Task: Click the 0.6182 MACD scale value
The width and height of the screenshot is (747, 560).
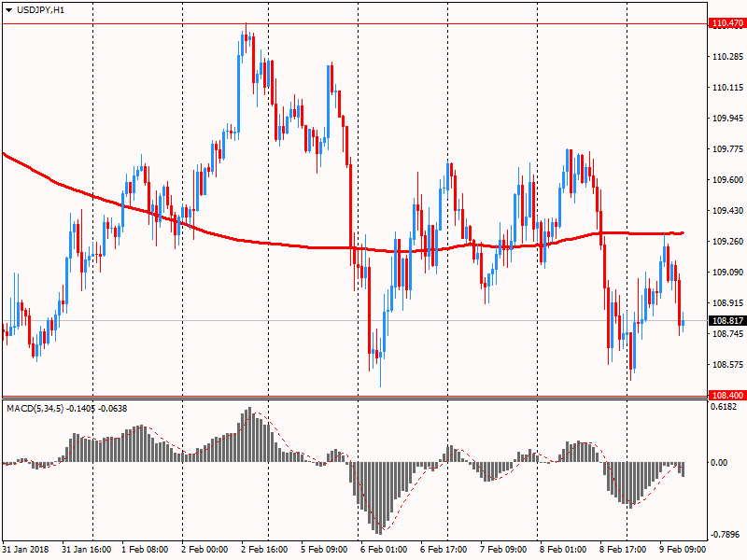Action: coord(726,407)
